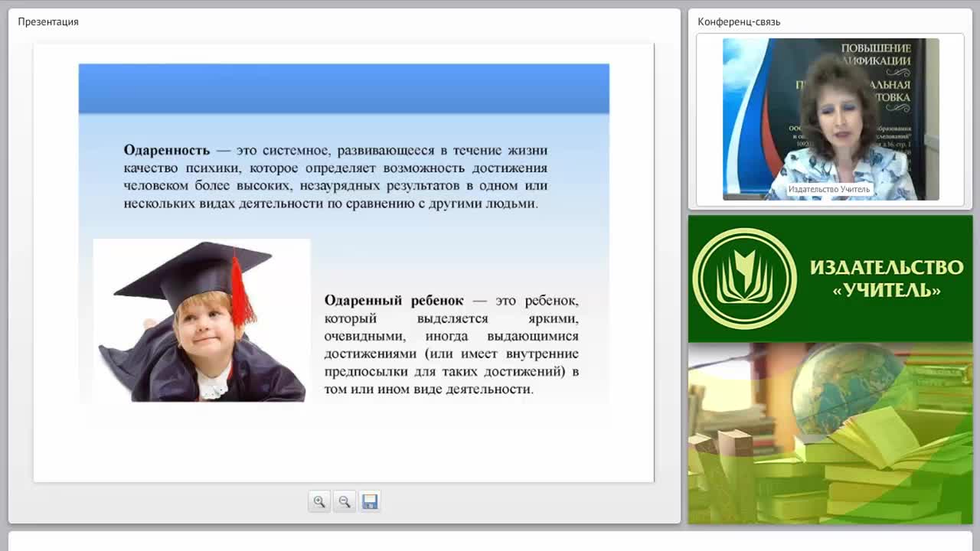This screenshot has width=980, height=551.
Task: Click the blue header bar of the slide
Action: coord(344,89)
